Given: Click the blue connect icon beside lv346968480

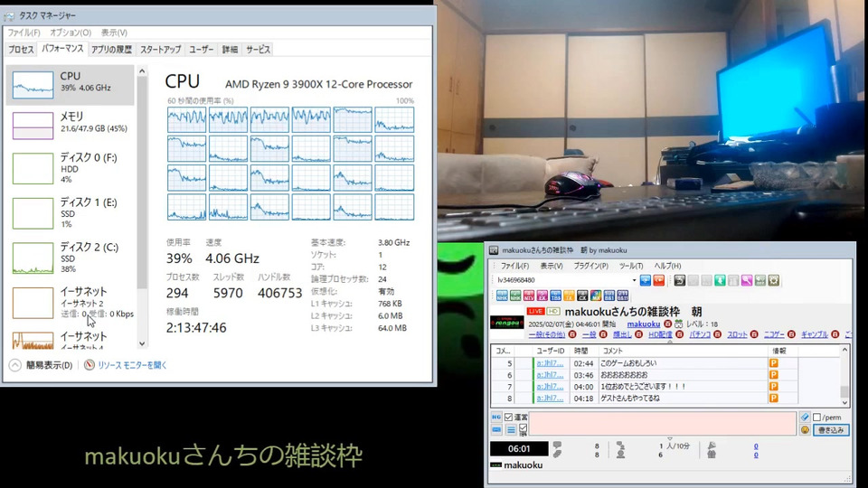Looking at the screenshot, I should pos(645,280).
